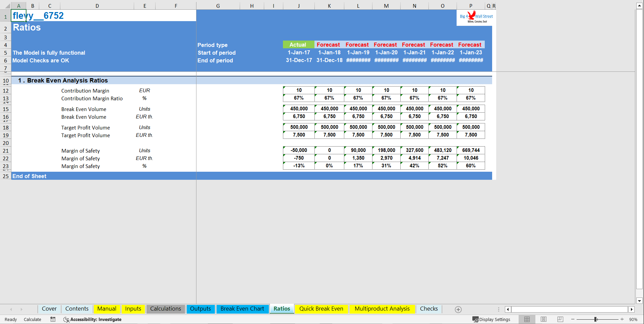Open Display Settings from the status bar
This screenshot has height=324, width=644.
pyautogui.click(x=492, y=319)
